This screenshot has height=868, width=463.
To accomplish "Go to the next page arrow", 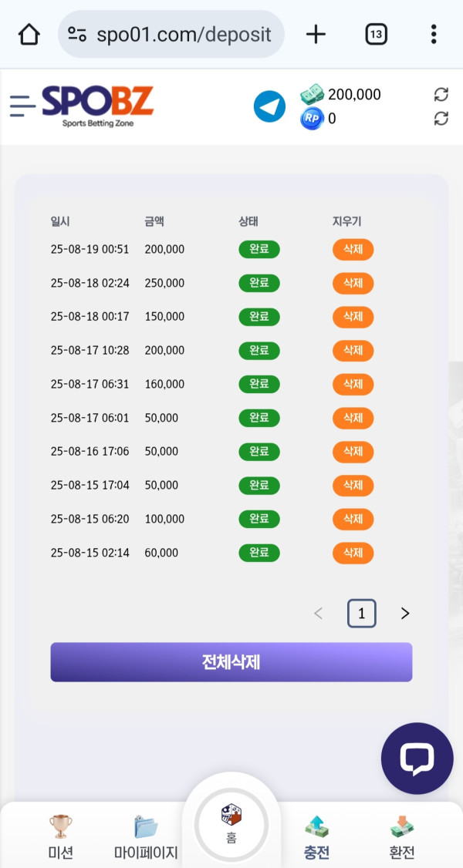I will 405,614.
